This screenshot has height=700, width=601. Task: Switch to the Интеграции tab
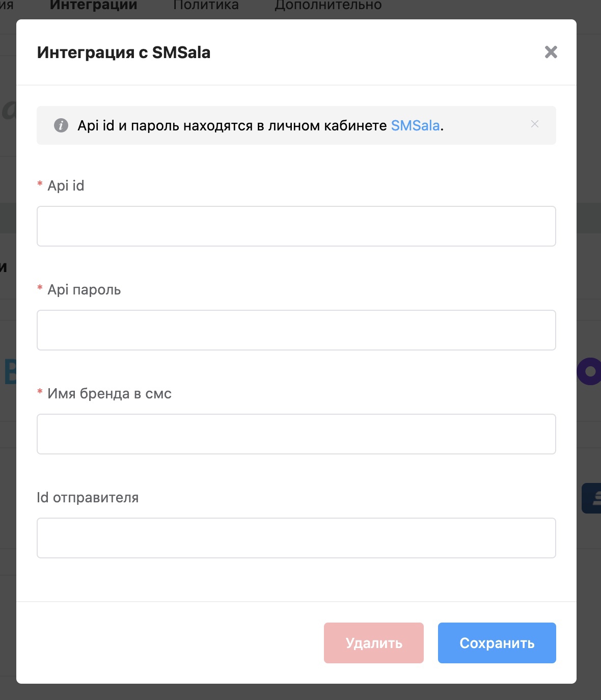94,6
